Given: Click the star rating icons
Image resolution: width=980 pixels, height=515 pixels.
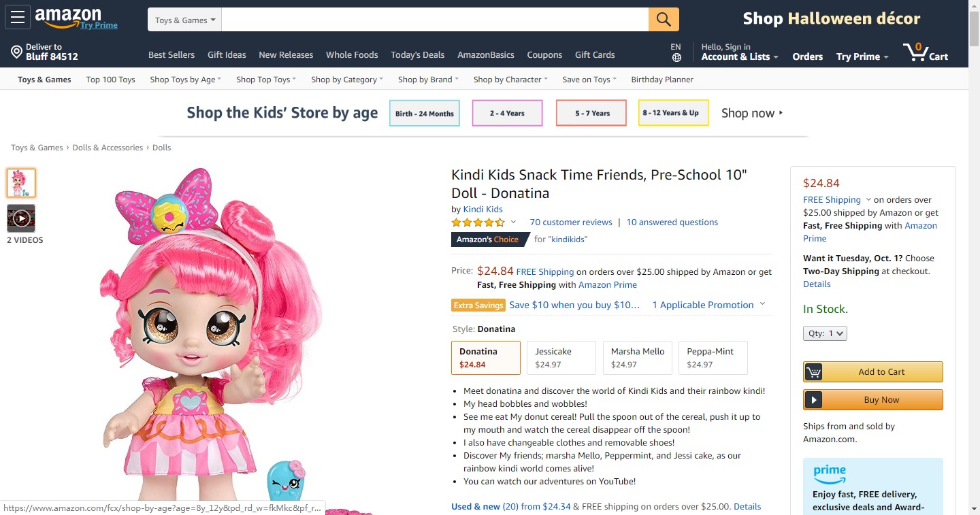Looking at the screenshot, I should coord(478,222).
